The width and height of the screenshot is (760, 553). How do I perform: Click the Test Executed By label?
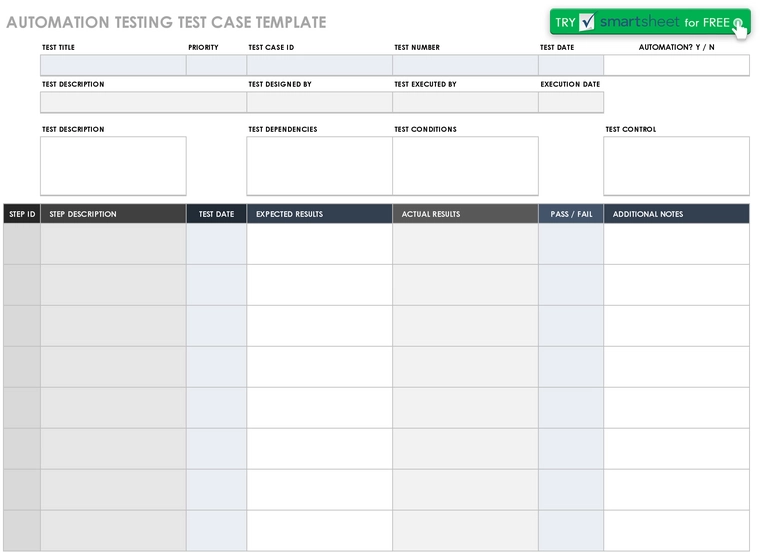[426, 84]
